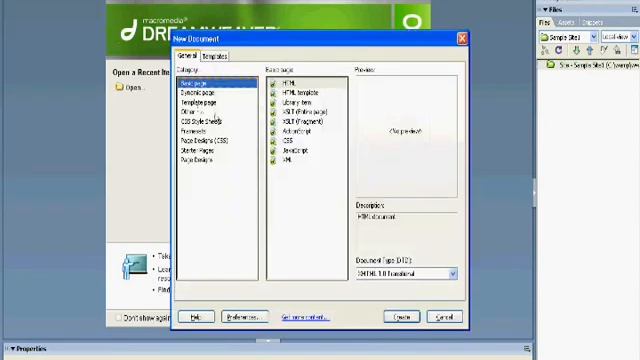
Task: Switch to the Snippets tab
Action: pyautogui.click(x=592, y=22)
